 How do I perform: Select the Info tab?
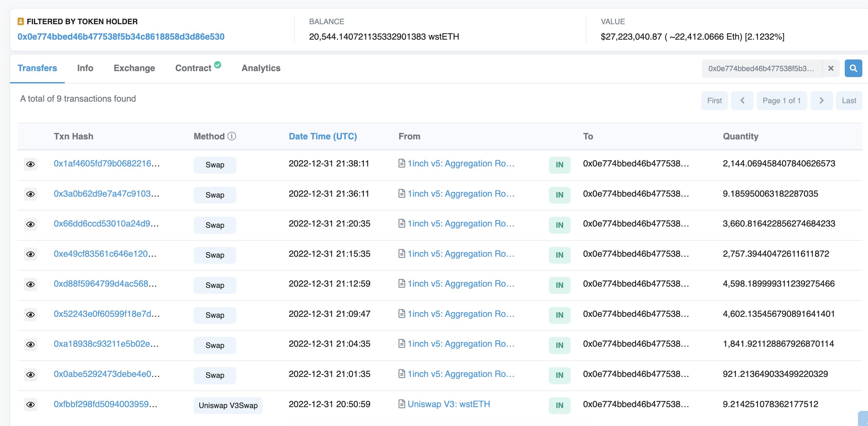(x=85, y=68)
